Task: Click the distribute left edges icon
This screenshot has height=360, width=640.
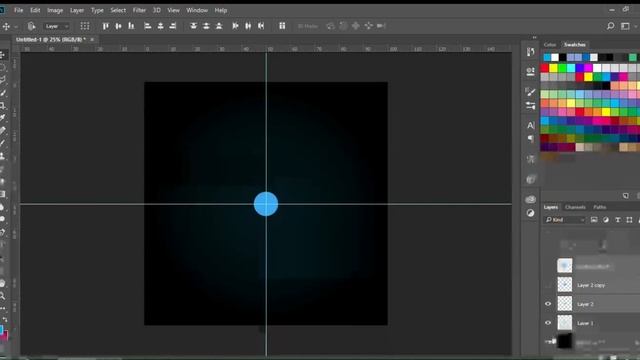Action: pyautogui.click(x=236, y=26)
